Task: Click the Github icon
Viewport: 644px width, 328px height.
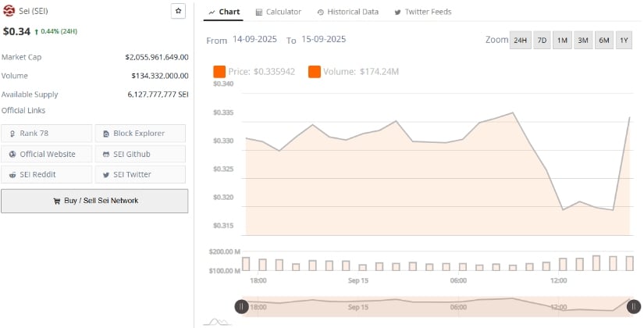Action: (x=106, y=155)
